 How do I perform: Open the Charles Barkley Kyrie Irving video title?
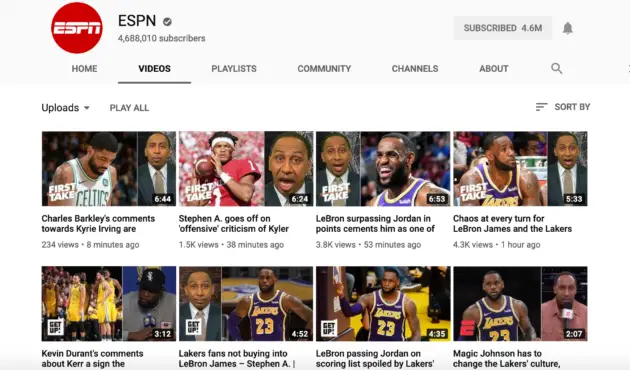point(98,224)
